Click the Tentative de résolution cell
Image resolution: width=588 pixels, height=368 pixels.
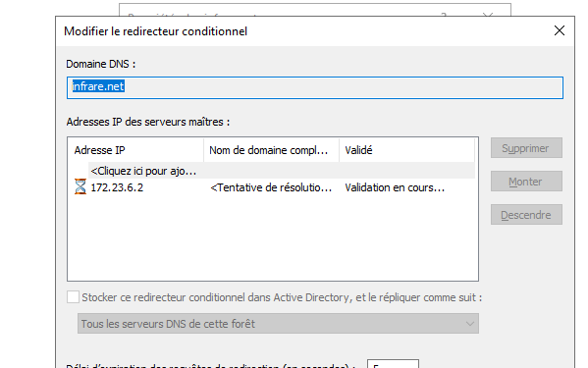pos(271,187)
